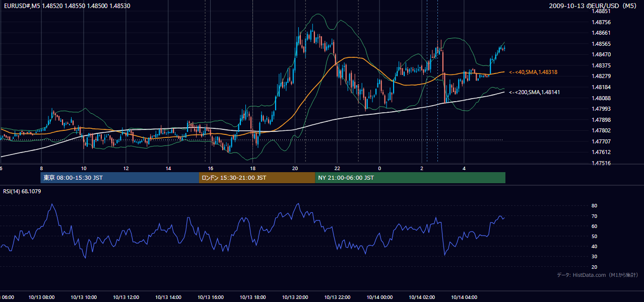Click the 10/13 22:00 time axis label

coord(338,297)
